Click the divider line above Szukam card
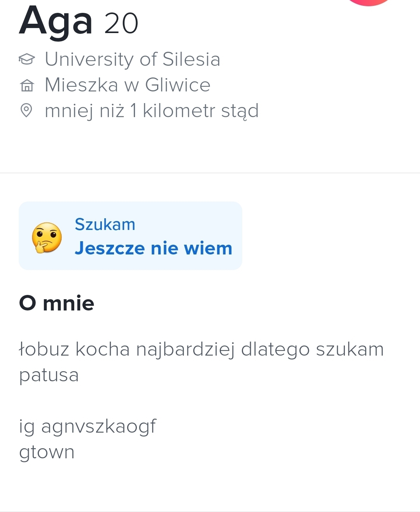This screenshot has width=420, height=512. (210, 173)
